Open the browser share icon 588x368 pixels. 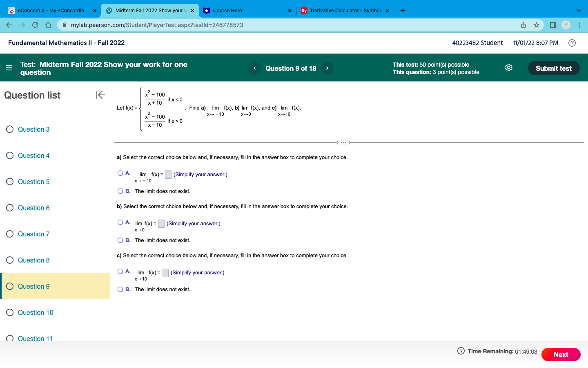tap(523, 25)
